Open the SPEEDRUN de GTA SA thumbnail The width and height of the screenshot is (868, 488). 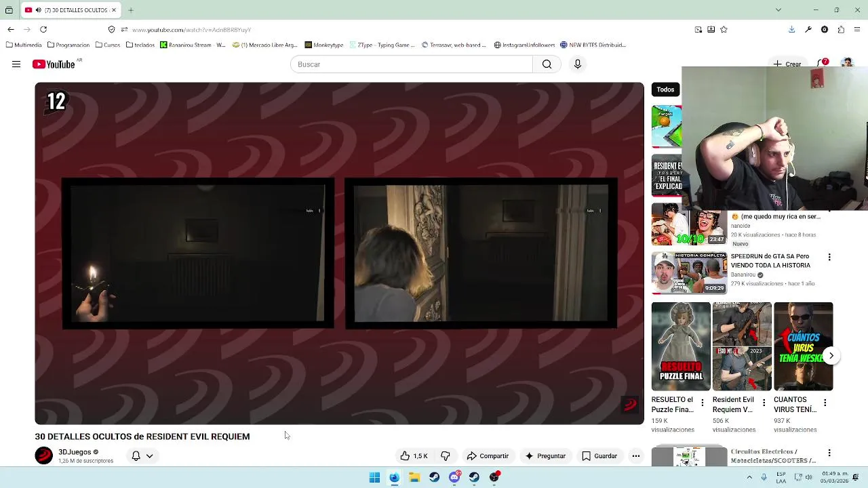tap(689, 273)
